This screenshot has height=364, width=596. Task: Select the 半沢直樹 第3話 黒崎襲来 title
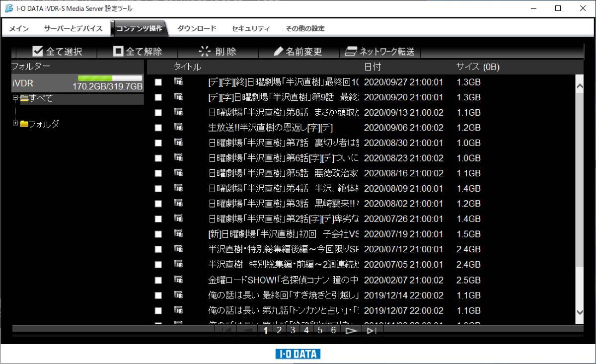point(284,204)
